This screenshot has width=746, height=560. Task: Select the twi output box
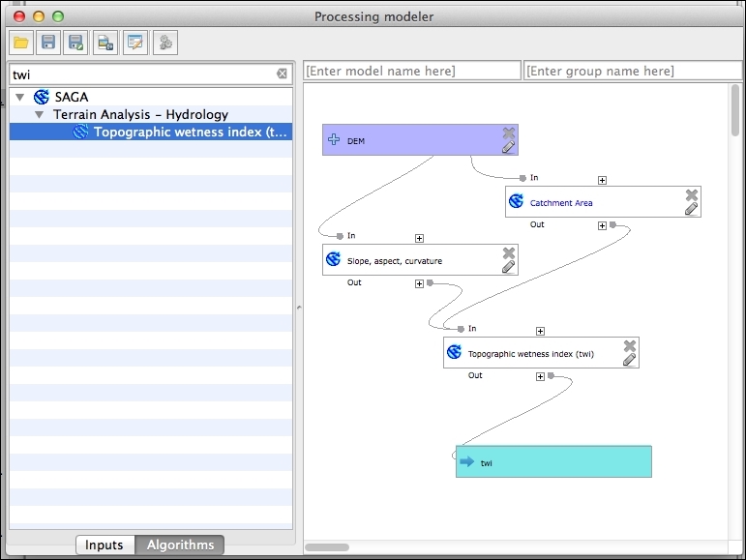click(553, 461)
